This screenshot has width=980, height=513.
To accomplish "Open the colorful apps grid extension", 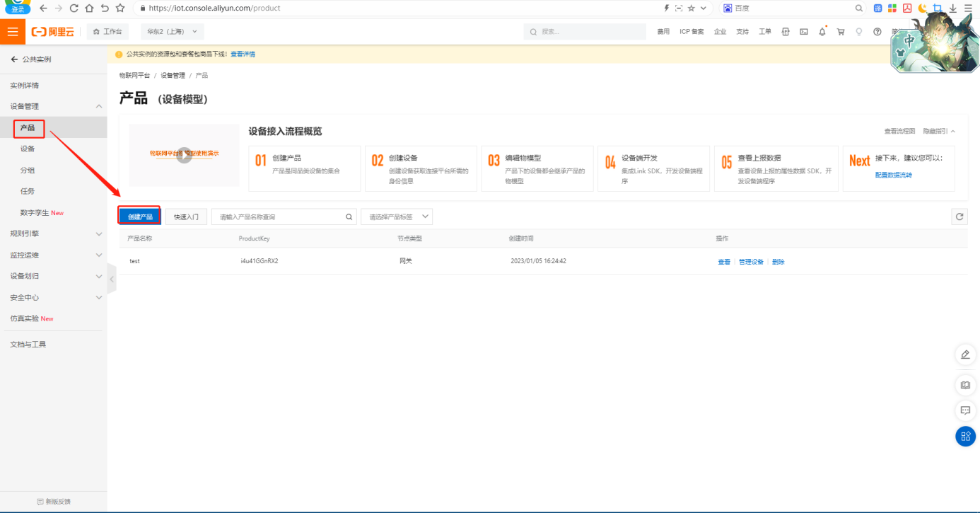I will [x=892, y=8].
